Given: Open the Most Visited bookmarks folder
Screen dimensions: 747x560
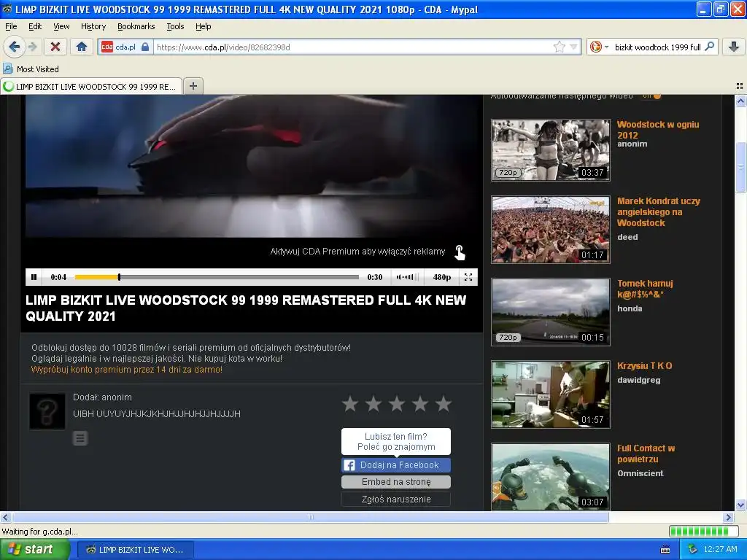Looking at the screenshot, I should tap(31, 69).
